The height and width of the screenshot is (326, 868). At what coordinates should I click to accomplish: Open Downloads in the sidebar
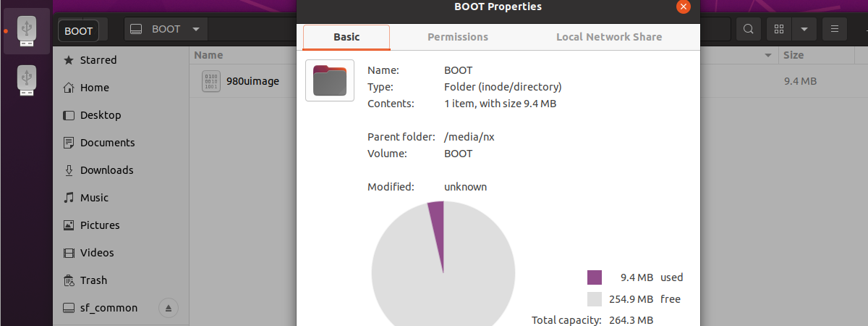pos(121,170)
